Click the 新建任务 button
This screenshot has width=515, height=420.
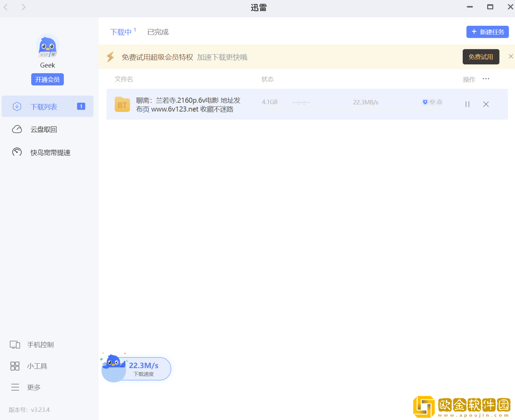tap(487, 31)
